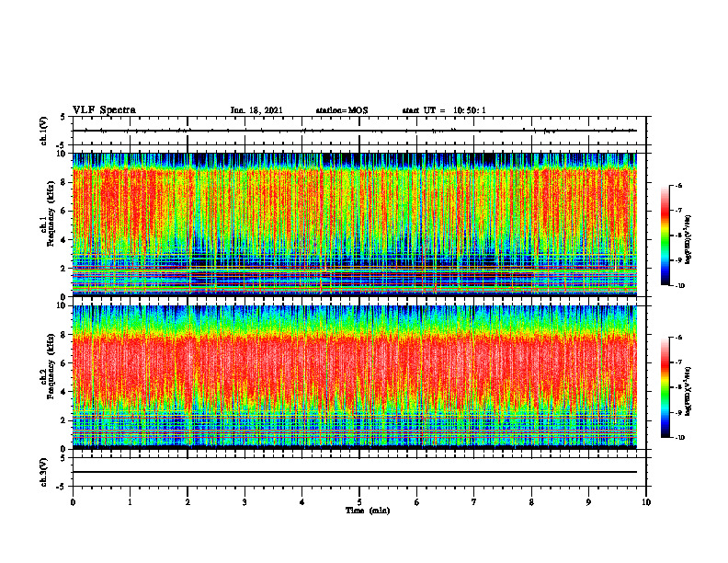Screen dimensions: 728x563
Task: Click the time axis tick label "10"
Action: point(646,502)
